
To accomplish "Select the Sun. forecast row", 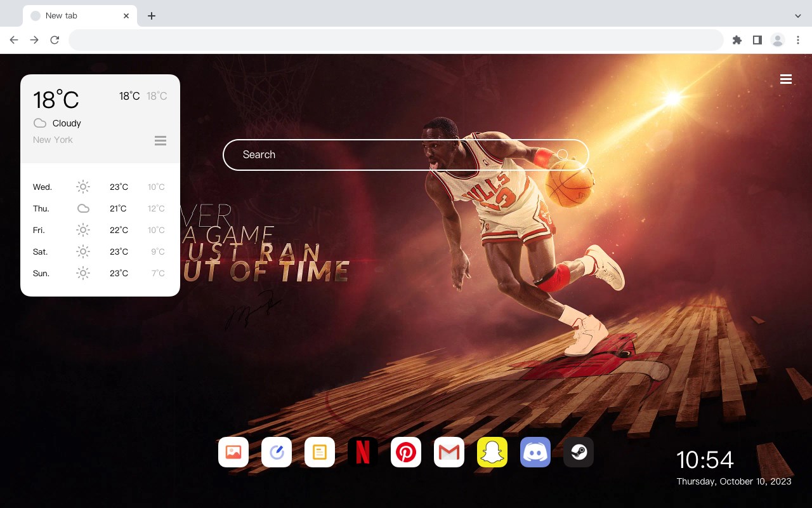I will [100, 273].
